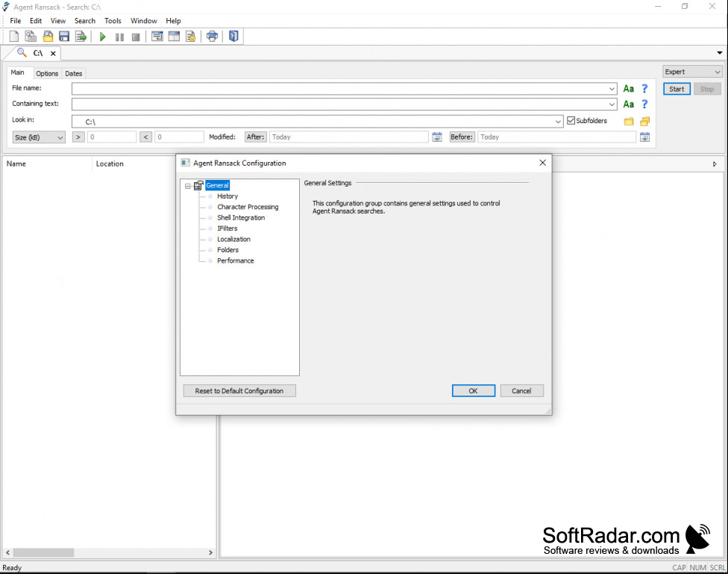Screen dimensions: 728x574
Task: Open saved search criteria folder icon
Action: point(48,37)
